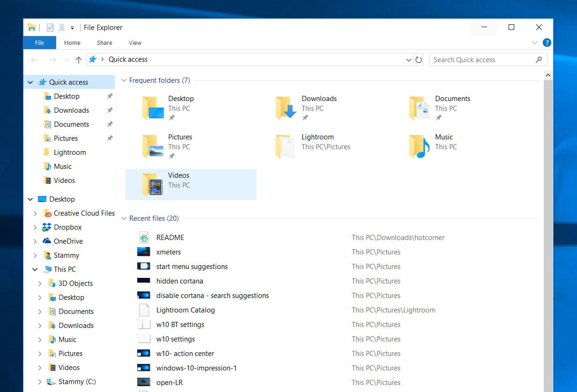Image resolution: width=577 pixels, height=392 pixels.
Task: Switch to the Share ribbon tab
Action: pos(104,43)
